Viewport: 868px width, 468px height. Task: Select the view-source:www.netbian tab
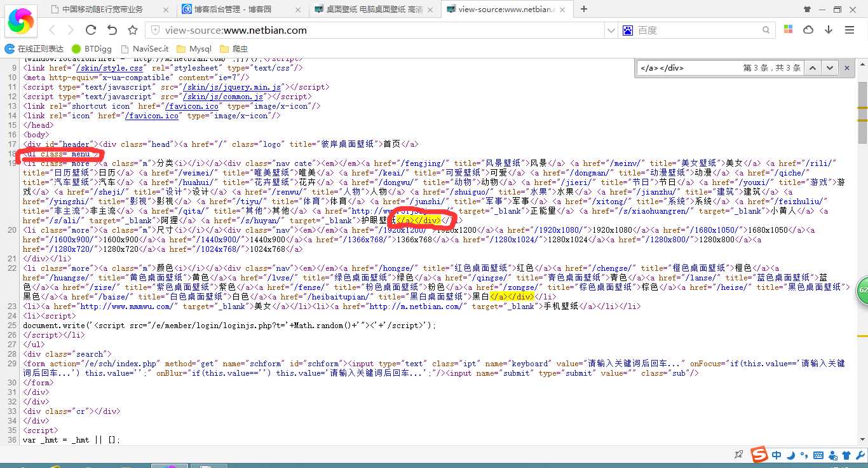(506, 9)
